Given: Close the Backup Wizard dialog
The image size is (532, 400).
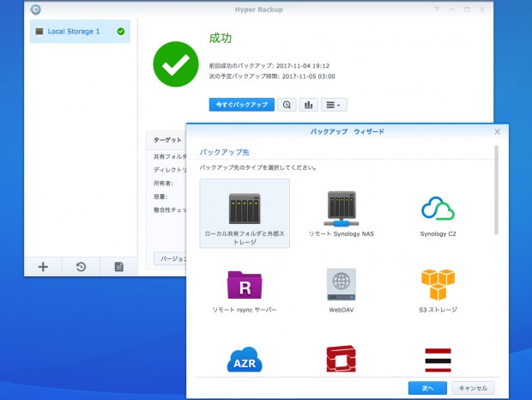Looking at the screenshot, I should [x=497, y=131].
